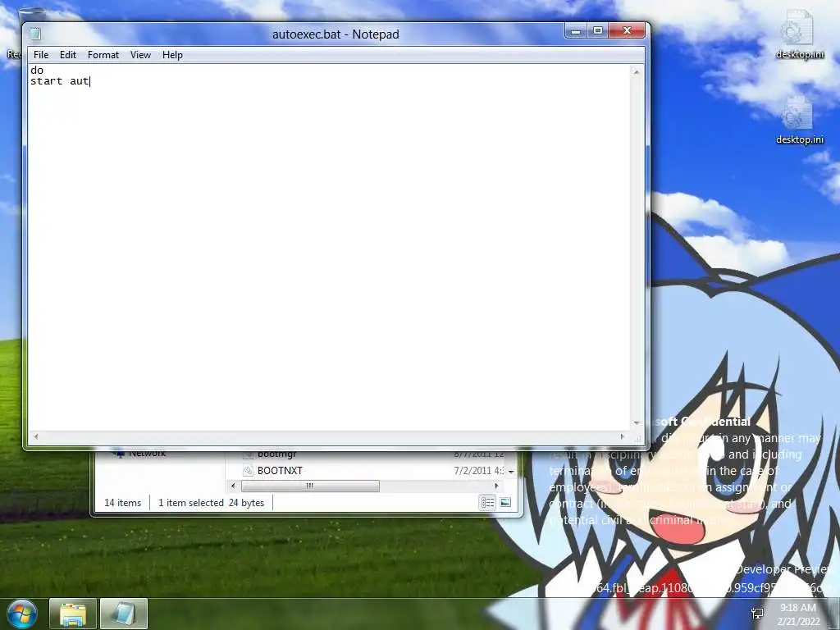Open the Windows Start orb

coord(22,614)
